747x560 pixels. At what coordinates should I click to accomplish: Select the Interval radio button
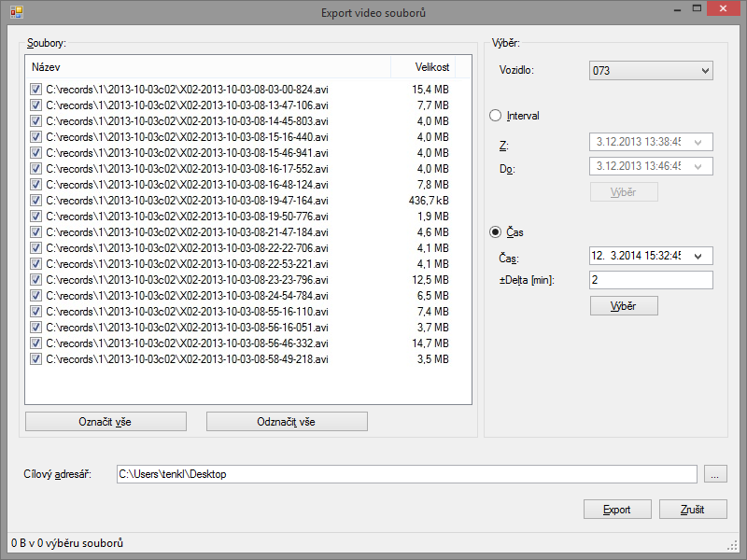click(x=496, y=116)
